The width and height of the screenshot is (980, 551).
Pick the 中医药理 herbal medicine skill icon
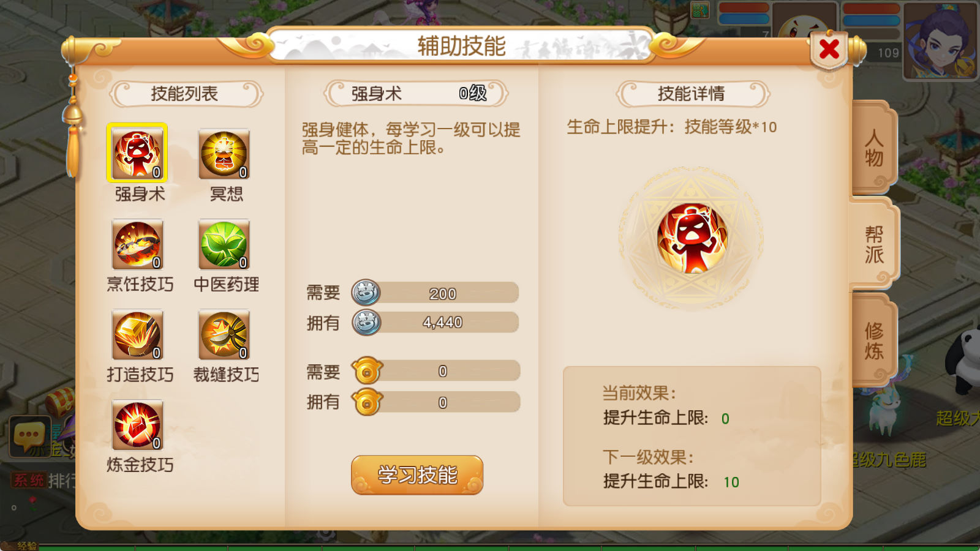[x=224, y=244]
